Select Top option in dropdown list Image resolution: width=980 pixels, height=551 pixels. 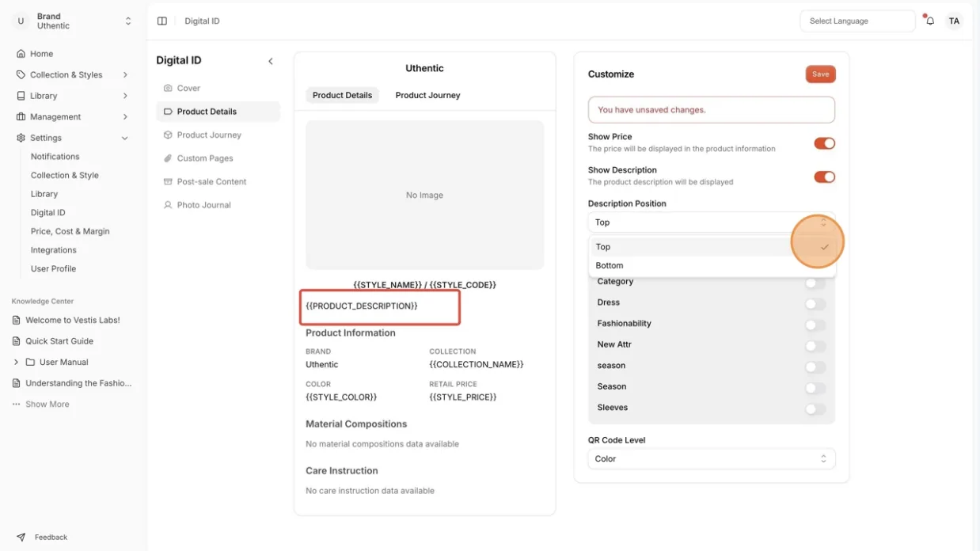pyautogui.click(x=712, y=247)
